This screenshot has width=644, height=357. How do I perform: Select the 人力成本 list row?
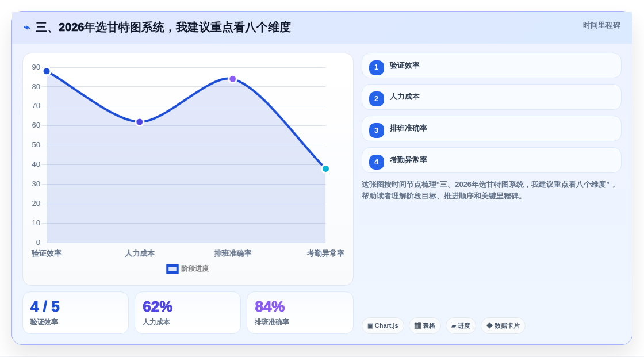pos(491,97)
